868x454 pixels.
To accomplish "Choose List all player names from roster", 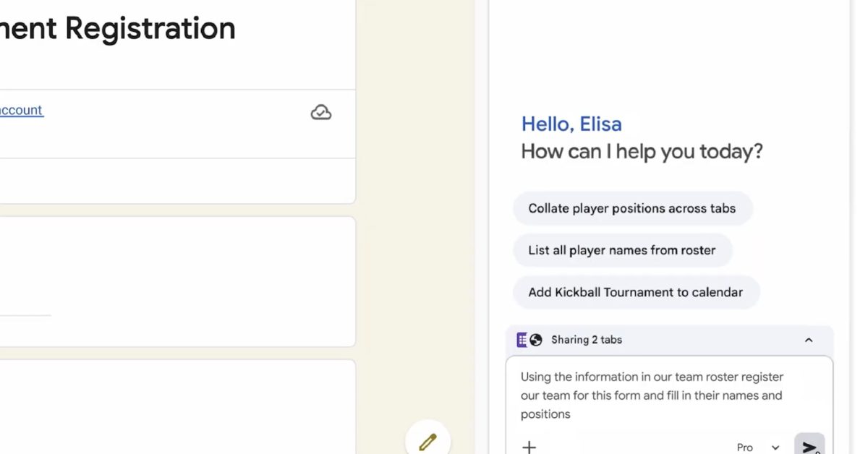I will (x=622, y=250).
